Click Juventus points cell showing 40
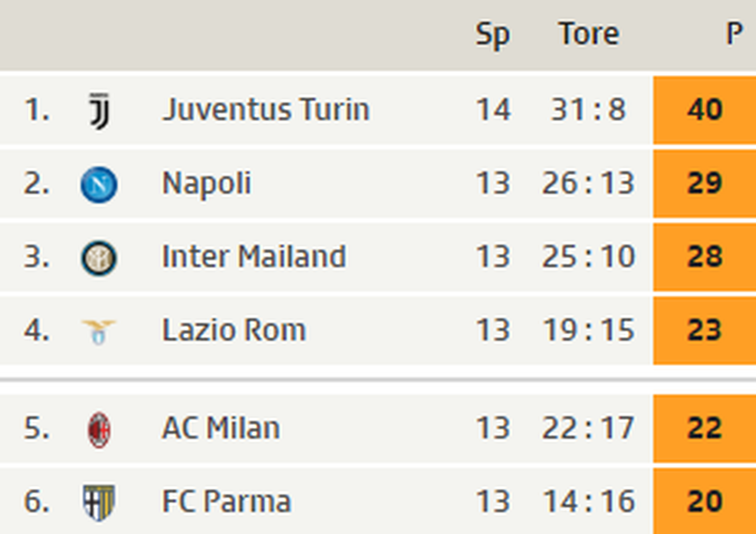Screen dimensions: 756x534 click(704, 109)
